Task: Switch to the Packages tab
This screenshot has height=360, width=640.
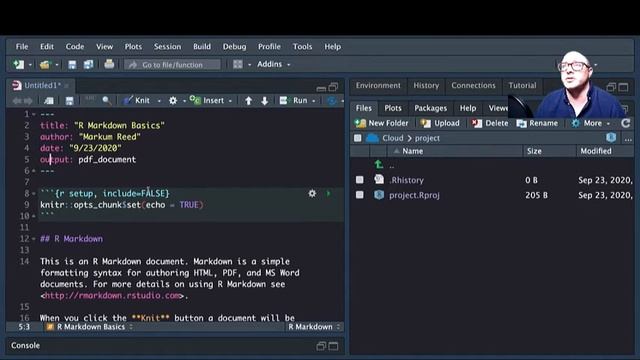Action: click(430, 108)
